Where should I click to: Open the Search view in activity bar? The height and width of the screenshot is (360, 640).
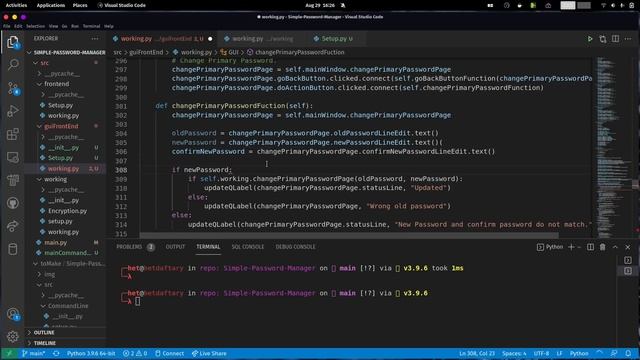pyautogui.click(x=13, y=65)
